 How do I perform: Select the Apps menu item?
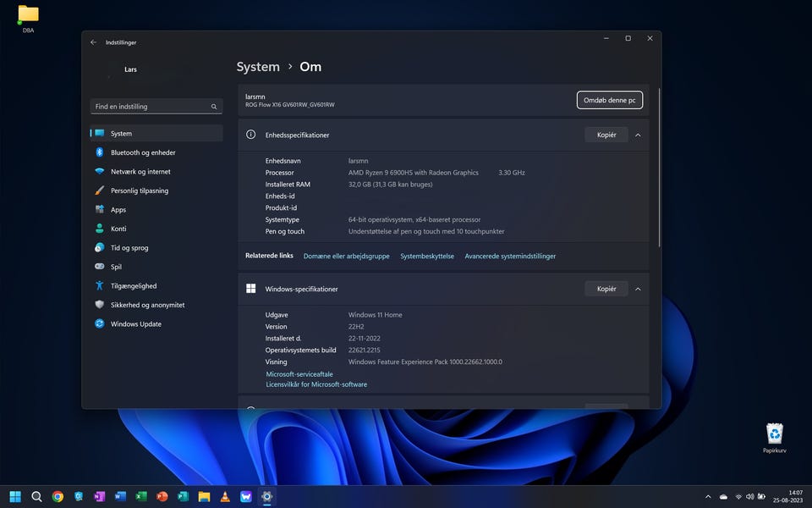(x=118, y=210)
